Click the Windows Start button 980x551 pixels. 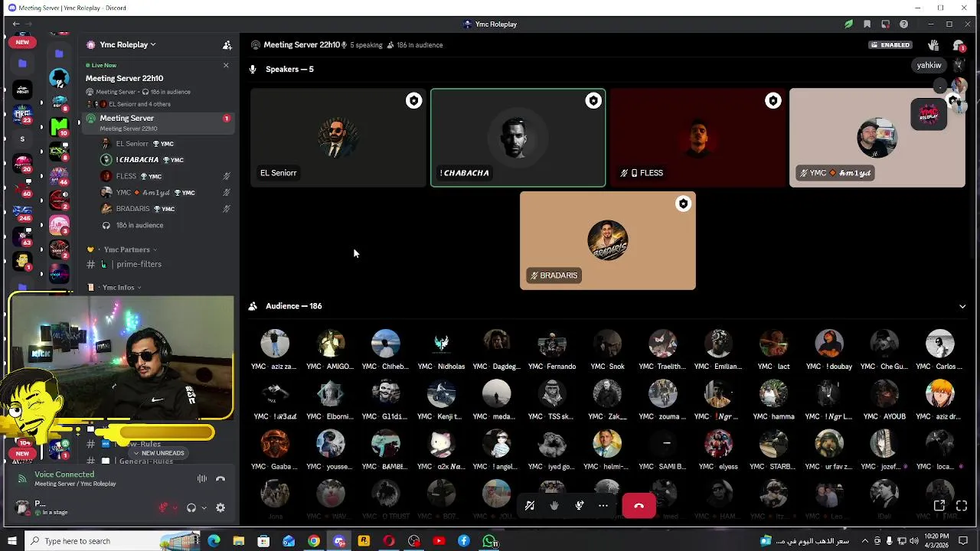pyautogui.click(x=12, y=541)
